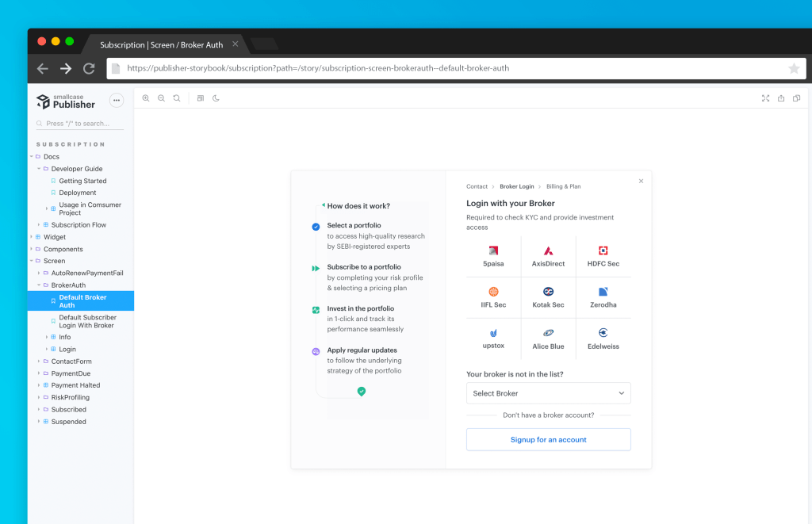Image resolution: width=812 pixels, height=524 pixels.
Task: Click Signup for an account button
Action: point(549,440)
